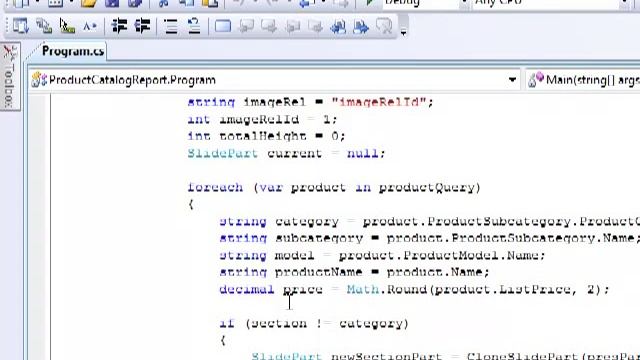
Task: Click the Display Quick Info icon
Action: pos(67,27)
